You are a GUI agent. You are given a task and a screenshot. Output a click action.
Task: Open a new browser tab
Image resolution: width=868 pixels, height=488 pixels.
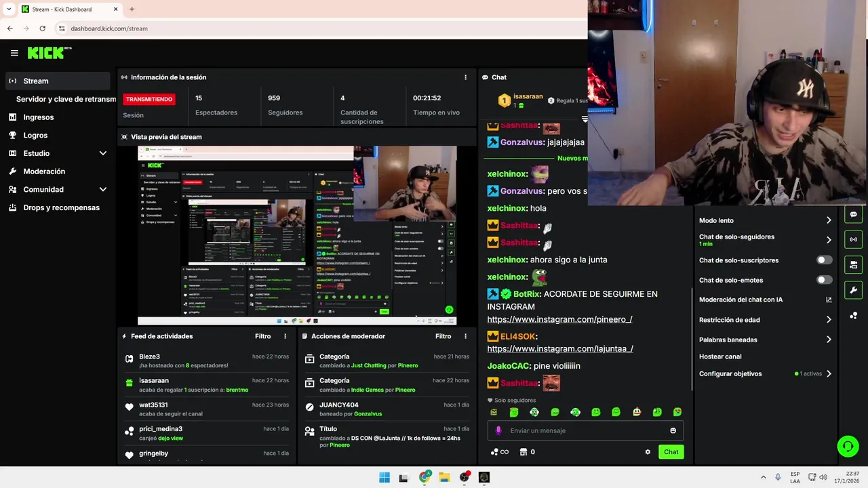click(x=132, y=9)
